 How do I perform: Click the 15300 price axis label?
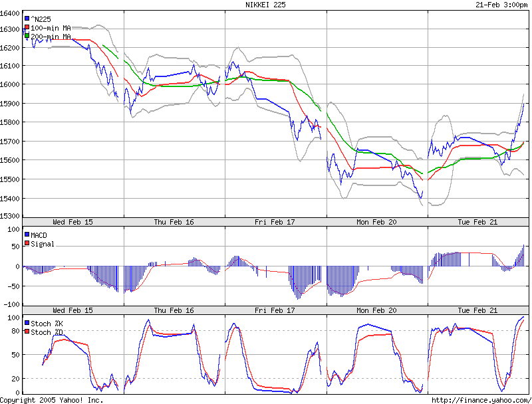[x=10, y=216]
